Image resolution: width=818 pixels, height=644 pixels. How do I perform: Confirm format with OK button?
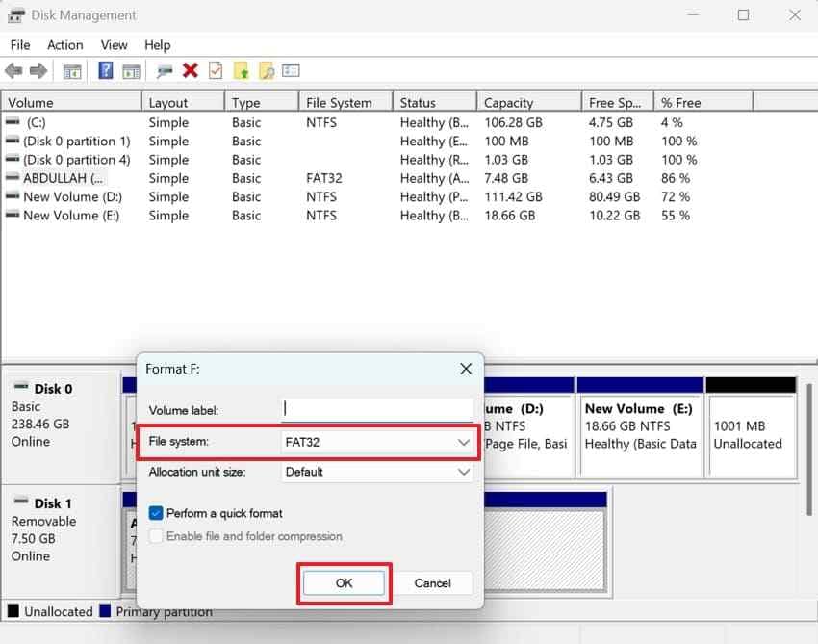tap(345, 583)
